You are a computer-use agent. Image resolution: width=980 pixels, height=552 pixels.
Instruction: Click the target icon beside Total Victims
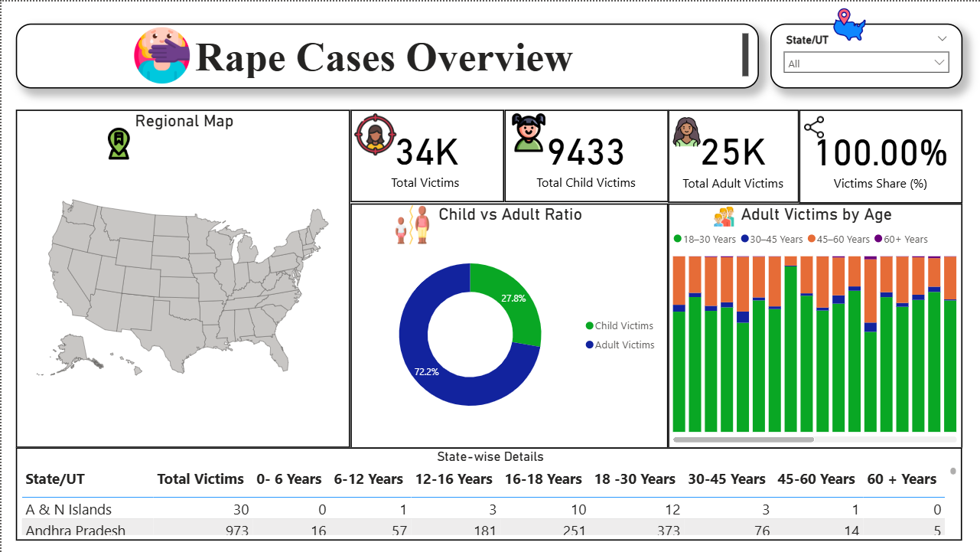376,136
